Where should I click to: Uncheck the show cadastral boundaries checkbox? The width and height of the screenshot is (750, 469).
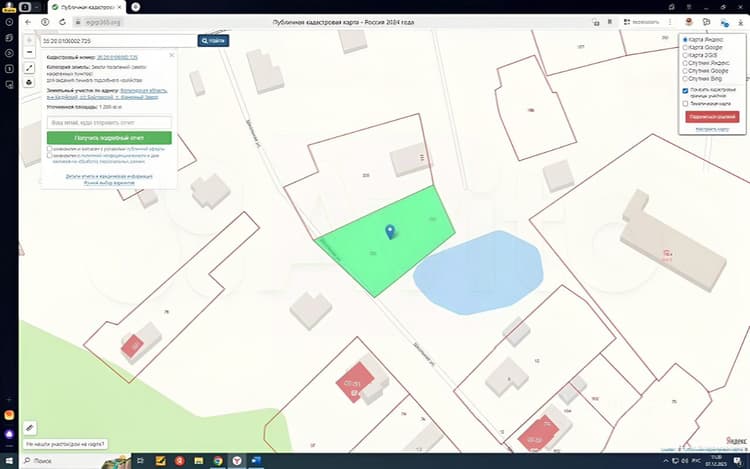click(685, 90)
